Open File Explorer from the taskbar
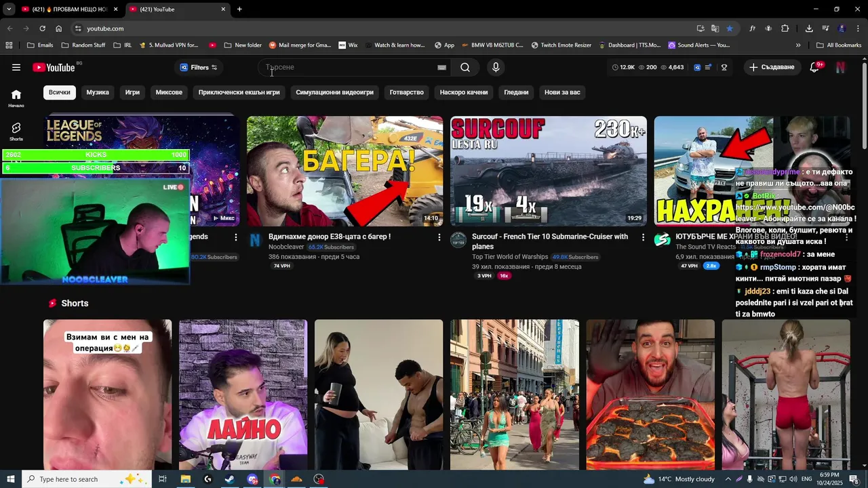868x488 pixels. [x=185, y=479]
